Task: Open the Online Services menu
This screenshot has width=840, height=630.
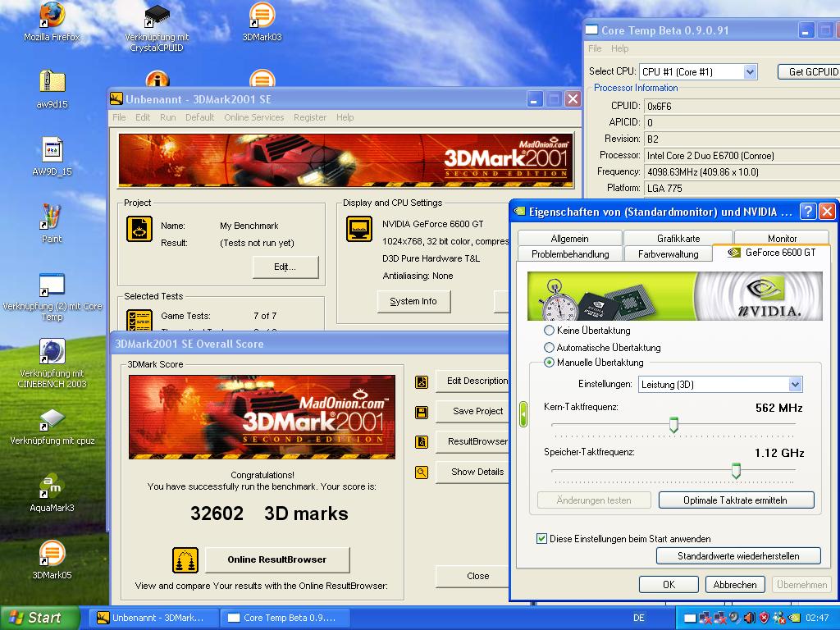Action: tap(254, 117)
